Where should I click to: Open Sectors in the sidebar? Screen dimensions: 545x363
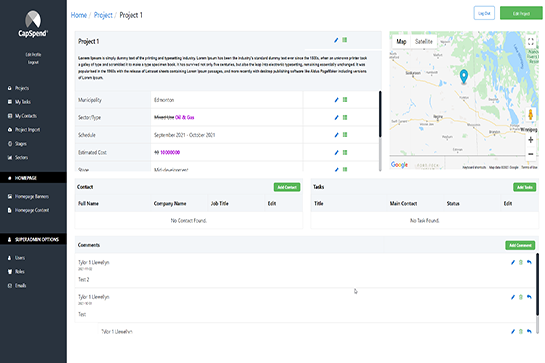pos(21,158)
